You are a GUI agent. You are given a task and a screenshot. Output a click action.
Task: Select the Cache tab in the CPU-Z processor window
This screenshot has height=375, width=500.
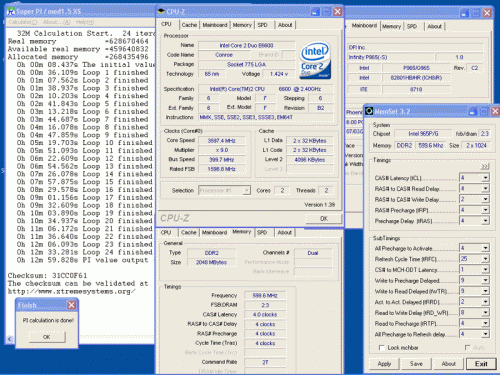click(189, 25)
